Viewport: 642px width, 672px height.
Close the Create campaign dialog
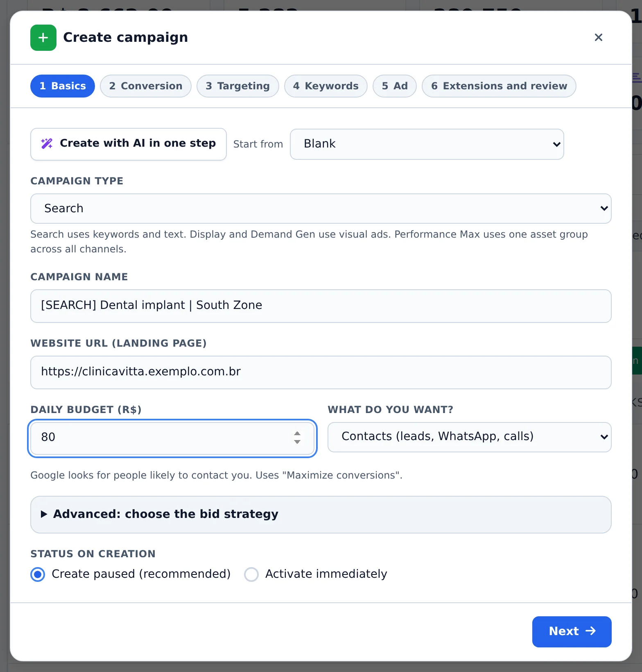[x=598, y=37]
